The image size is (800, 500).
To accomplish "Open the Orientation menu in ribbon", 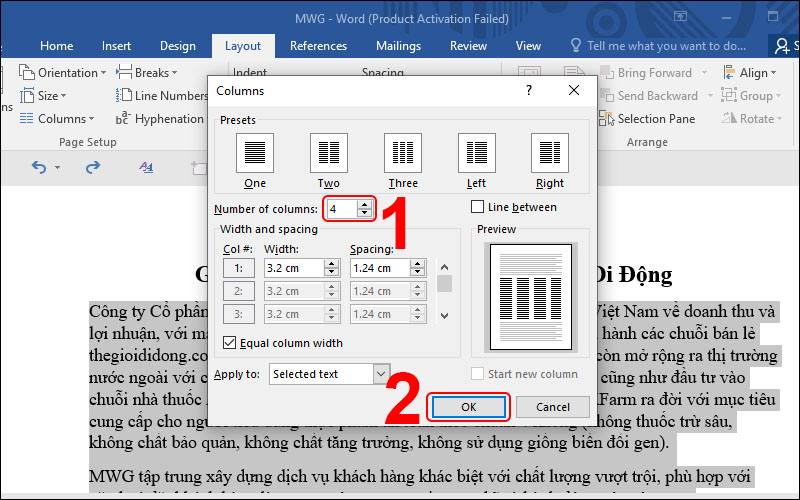I will pos(62,72).
